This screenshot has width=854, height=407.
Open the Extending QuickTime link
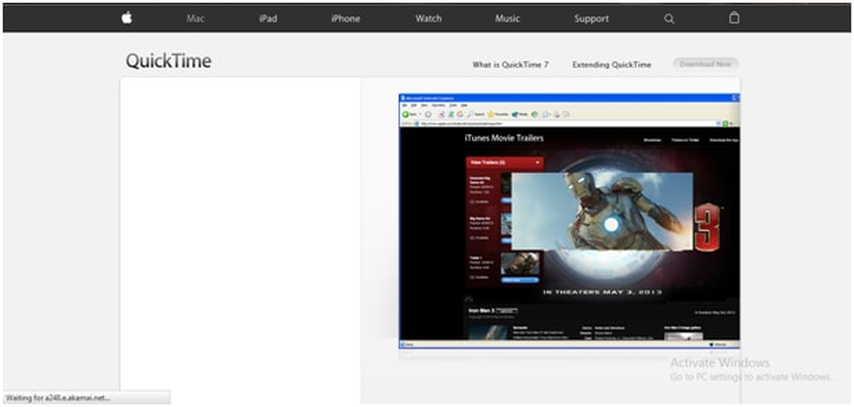[612, 64]
